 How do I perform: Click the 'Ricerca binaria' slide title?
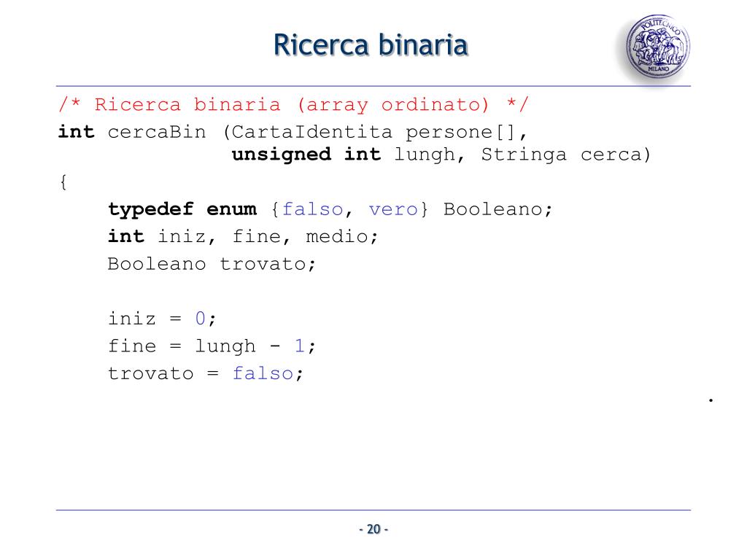371,45
